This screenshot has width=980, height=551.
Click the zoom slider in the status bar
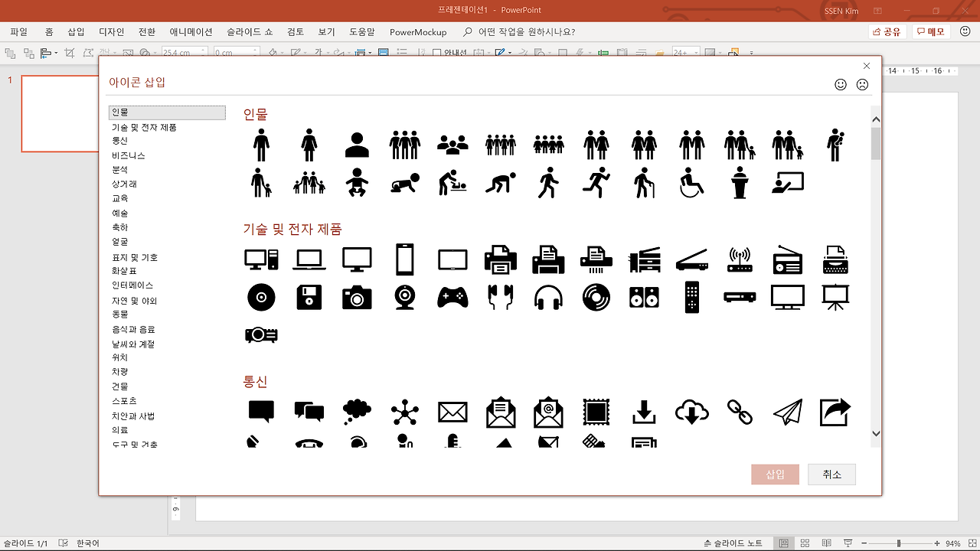[x=898, y=543]
